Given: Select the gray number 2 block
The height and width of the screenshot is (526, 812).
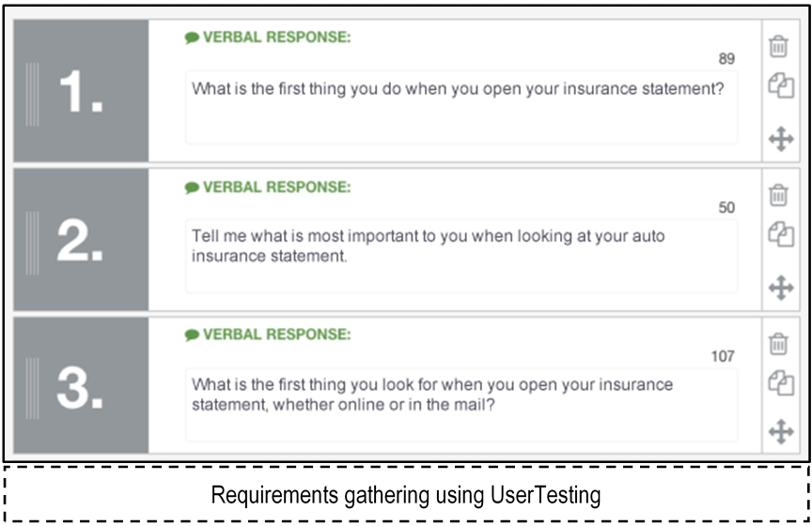Looking at the screenshot, I should 82,240.
